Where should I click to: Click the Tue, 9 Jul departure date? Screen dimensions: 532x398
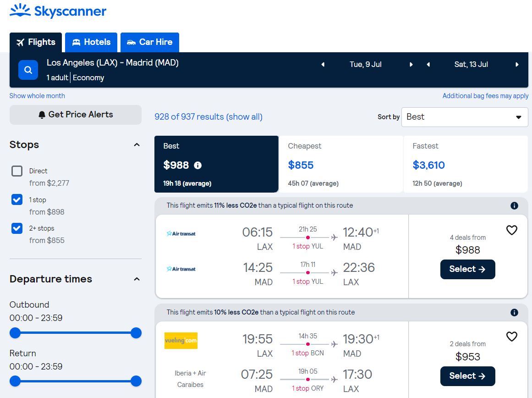point(366,65)
